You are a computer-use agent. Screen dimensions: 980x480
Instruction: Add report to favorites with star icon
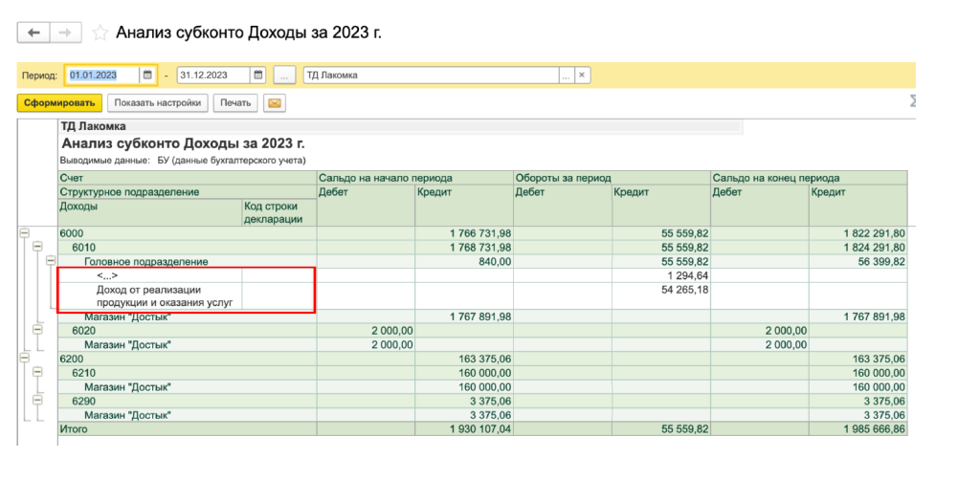point(100,33)
